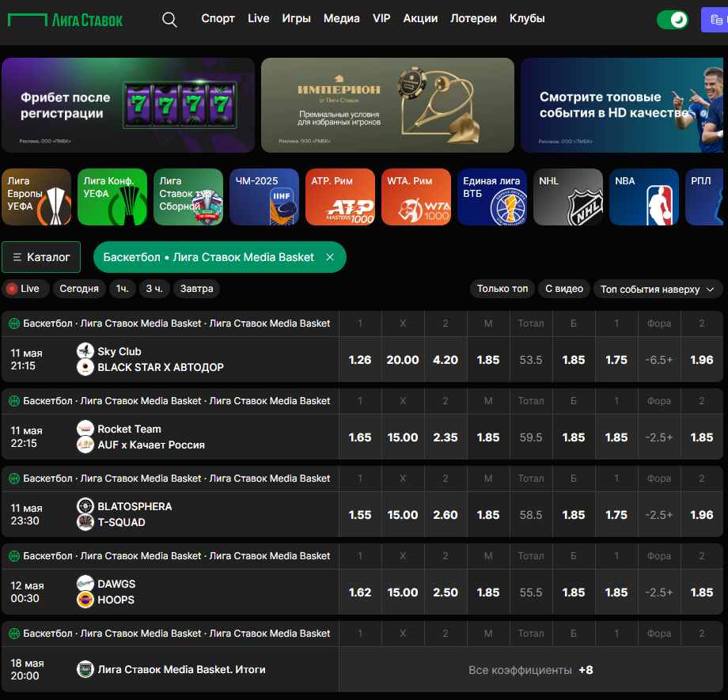728x700 pixels.
Task: Select the NBA tile
Action: click(x=644, y=197)
